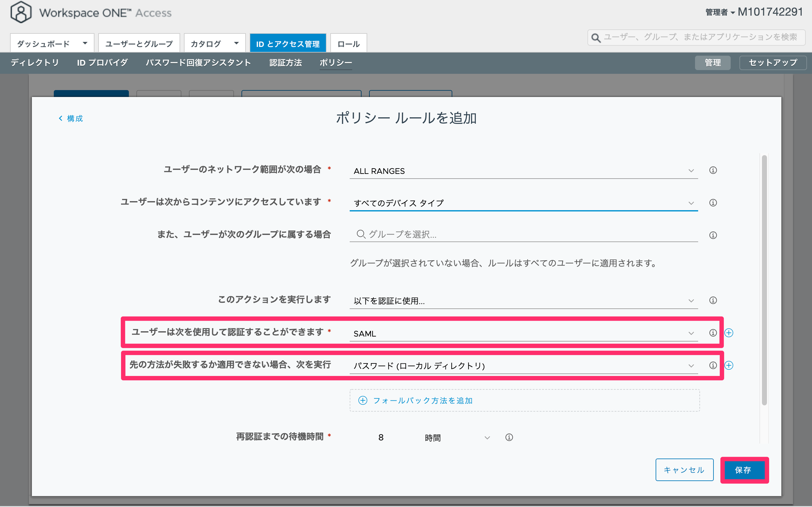The height and width of the screenshot is (507, 812).
Task: Select the ID とアクセス管理 tab
Action: [x=288, y=43]
